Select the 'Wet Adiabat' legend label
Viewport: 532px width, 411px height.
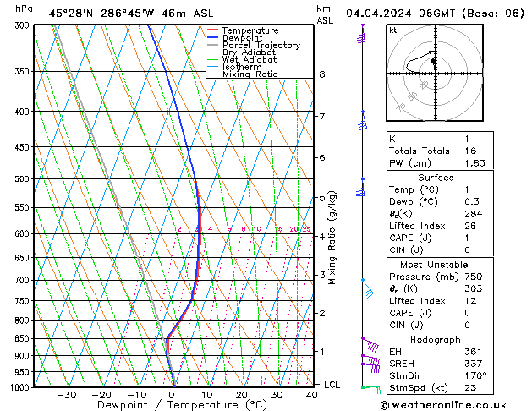[x=250, y=60]
